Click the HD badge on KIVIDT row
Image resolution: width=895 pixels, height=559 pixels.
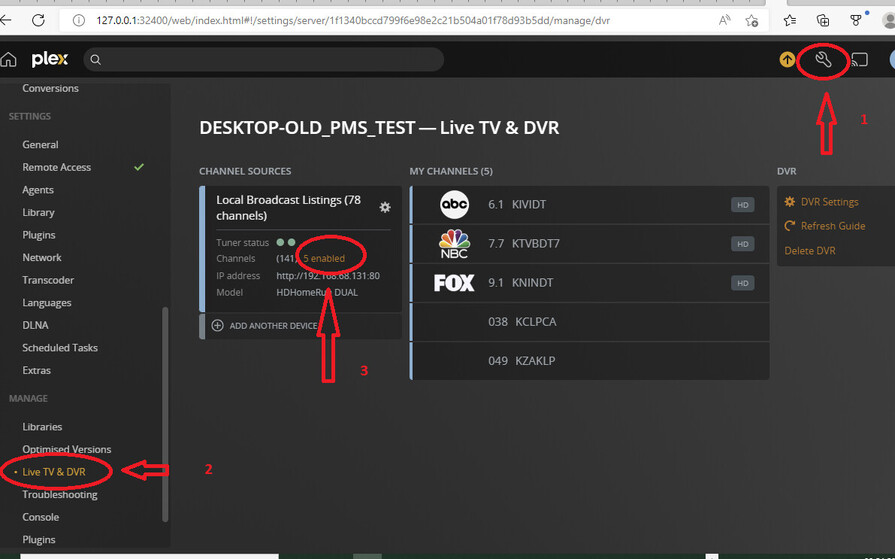743,205
